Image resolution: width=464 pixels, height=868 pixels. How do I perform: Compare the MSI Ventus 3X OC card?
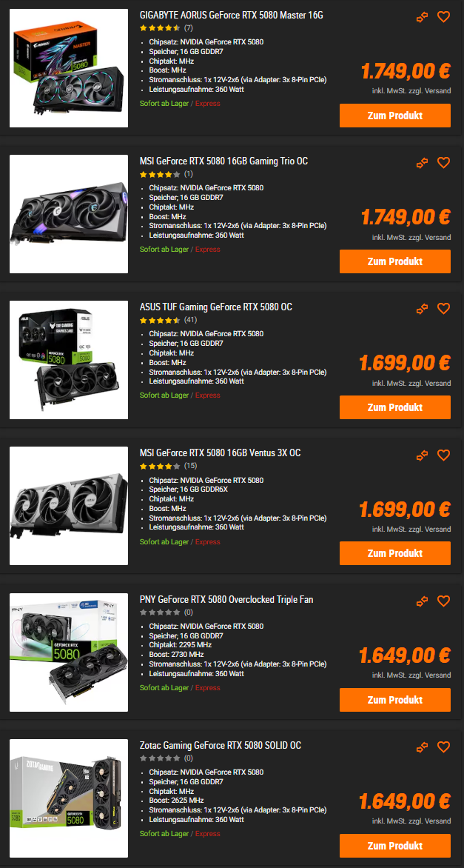point(423,455)
